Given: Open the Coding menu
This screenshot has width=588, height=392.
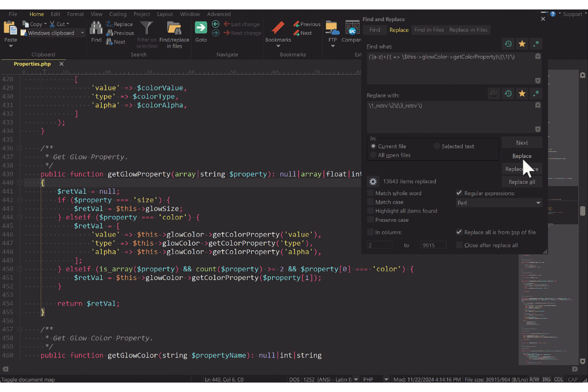Looking at the screenshot, I should point(118,14).
